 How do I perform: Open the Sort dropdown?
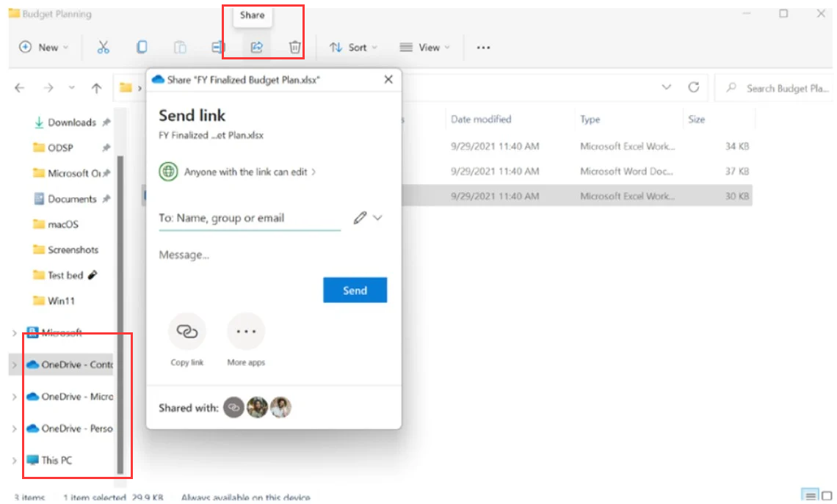click(x=352, y=46)
